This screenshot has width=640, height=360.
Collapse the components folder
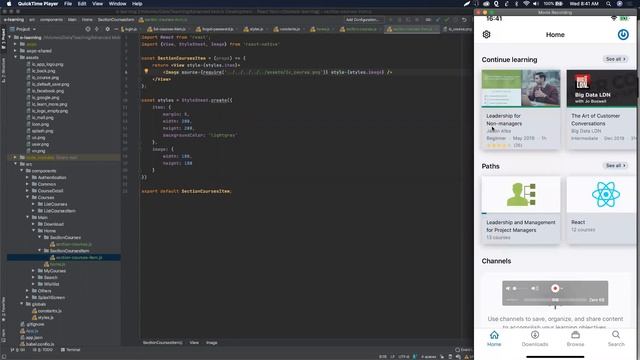[22, 171]
